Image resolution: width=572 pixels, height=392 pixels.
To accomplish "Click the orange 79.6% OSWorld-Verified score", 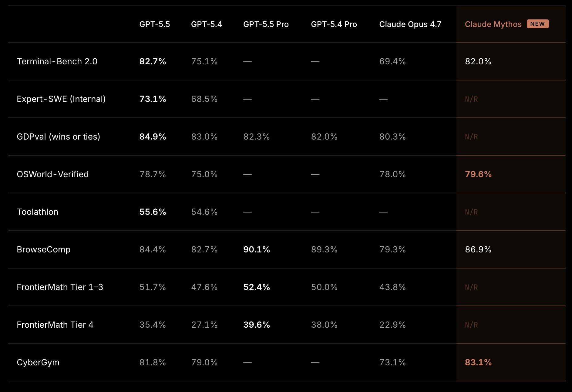I will pos(478,174).
